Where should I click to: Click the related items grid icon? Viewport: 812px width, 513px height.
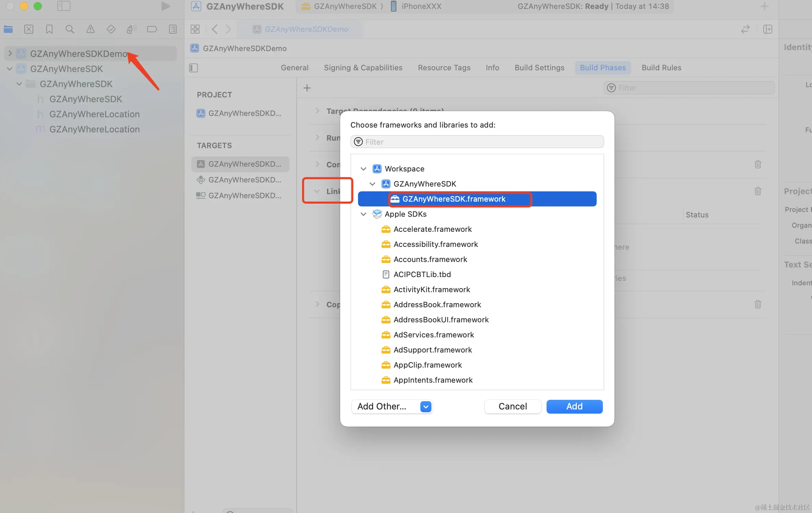pos(195,29)
